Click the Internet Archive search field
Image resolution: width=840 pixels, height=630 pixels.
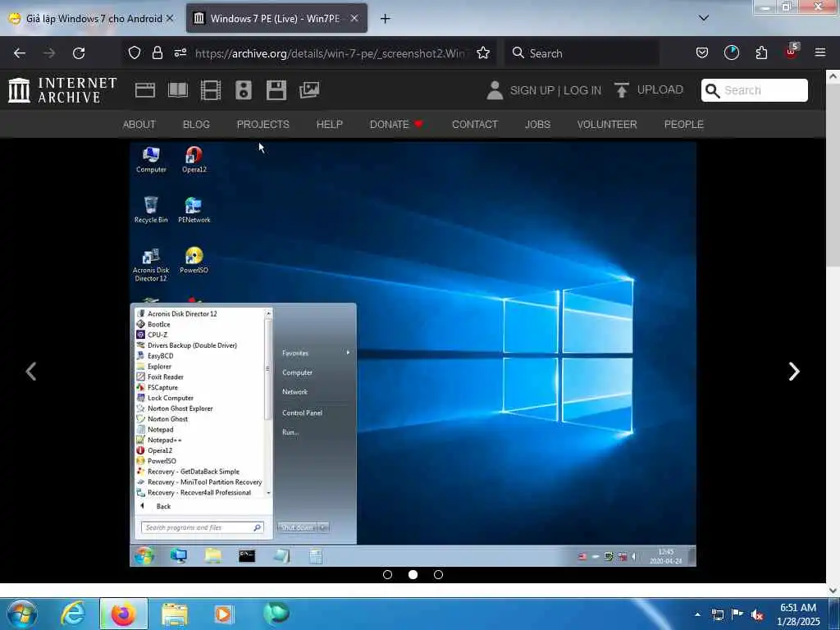(755, 90)
